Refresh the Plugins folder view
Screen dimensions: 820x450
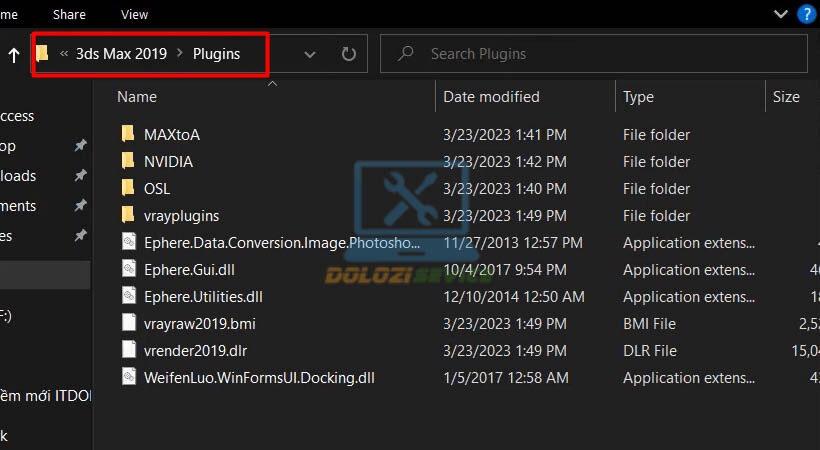coord(349,54)
